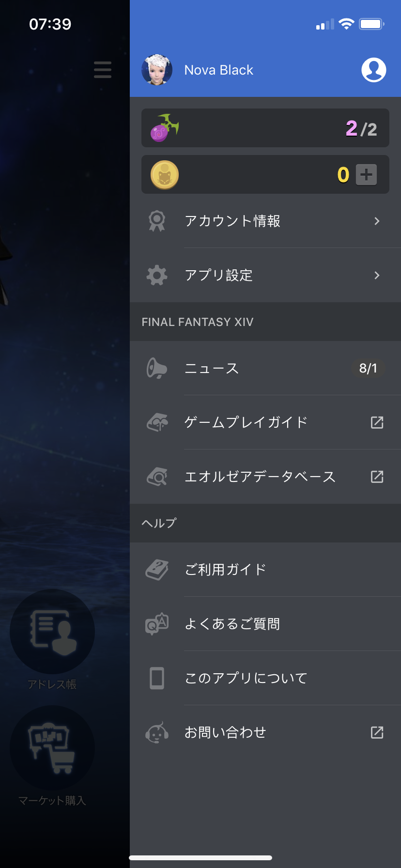Select このアプリについて entry
Image resolution: width=401 pixels, height=868 pixels.
265,678
